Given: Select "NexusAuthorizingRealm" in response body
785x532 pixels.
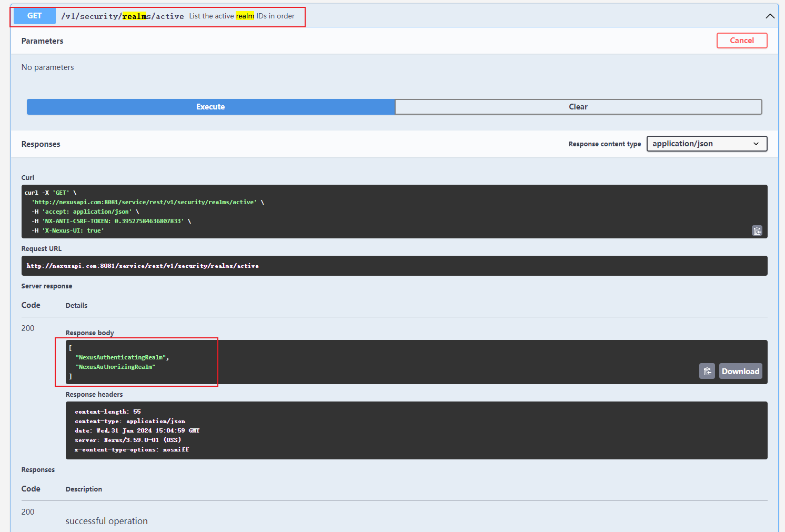Looking at the screenshot, I should (x=116, y=367).
